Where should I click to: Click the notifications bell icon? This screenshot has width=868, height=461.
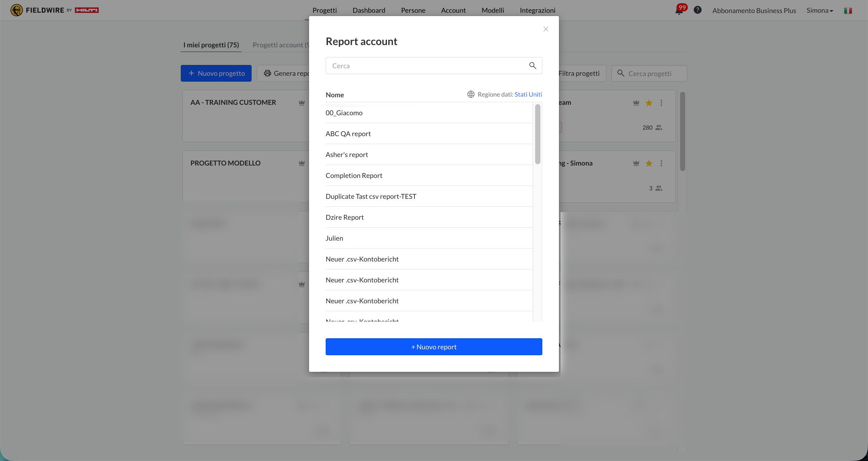coord(679,11)
